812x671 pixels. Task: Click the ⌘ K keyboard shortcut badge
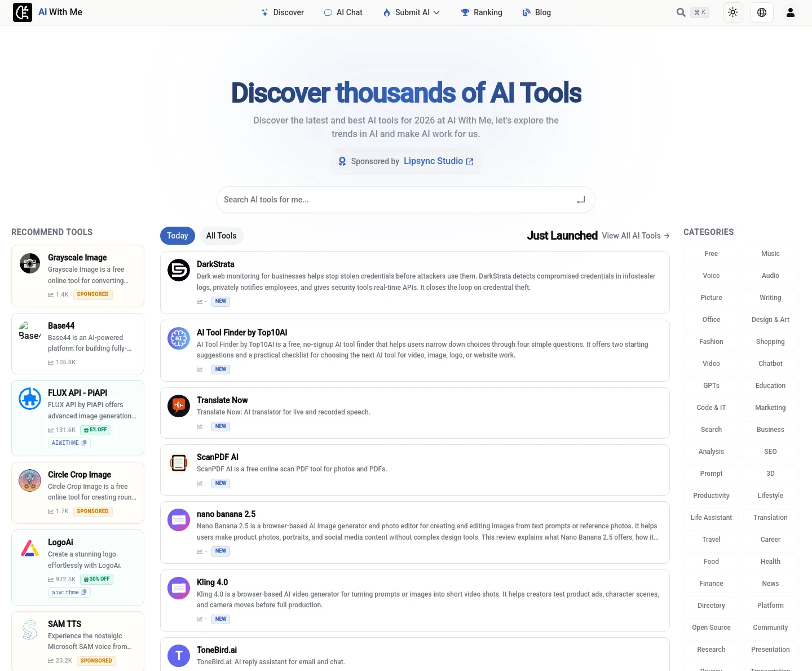(x=700, y=12)
